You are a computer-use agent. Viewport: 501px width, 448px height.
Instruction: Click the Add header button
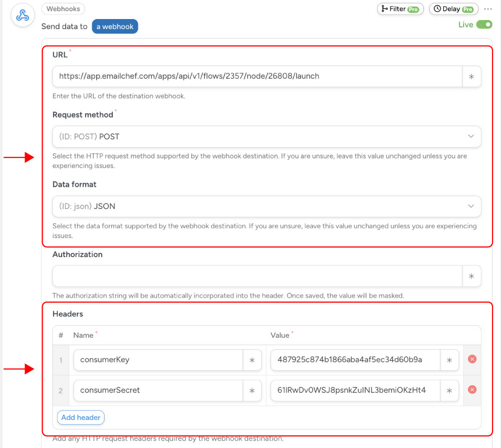pos(80,417)
